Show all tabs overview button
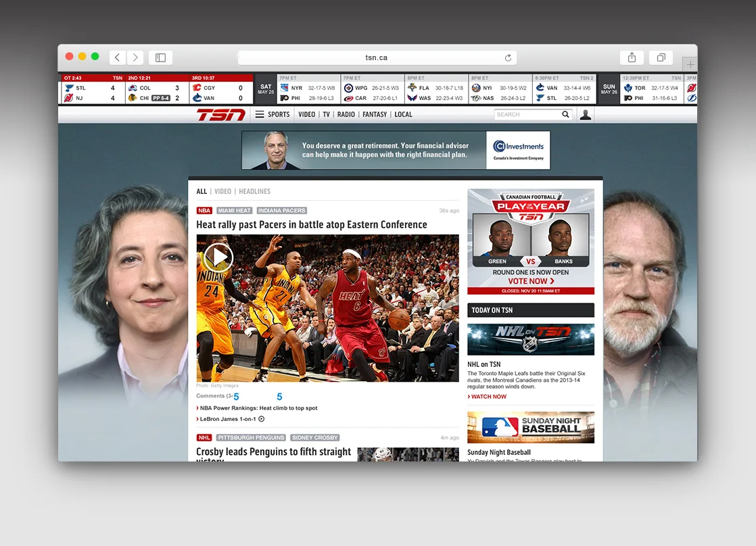The width and height of the screenshot is (756, 546). pos(661,58)
